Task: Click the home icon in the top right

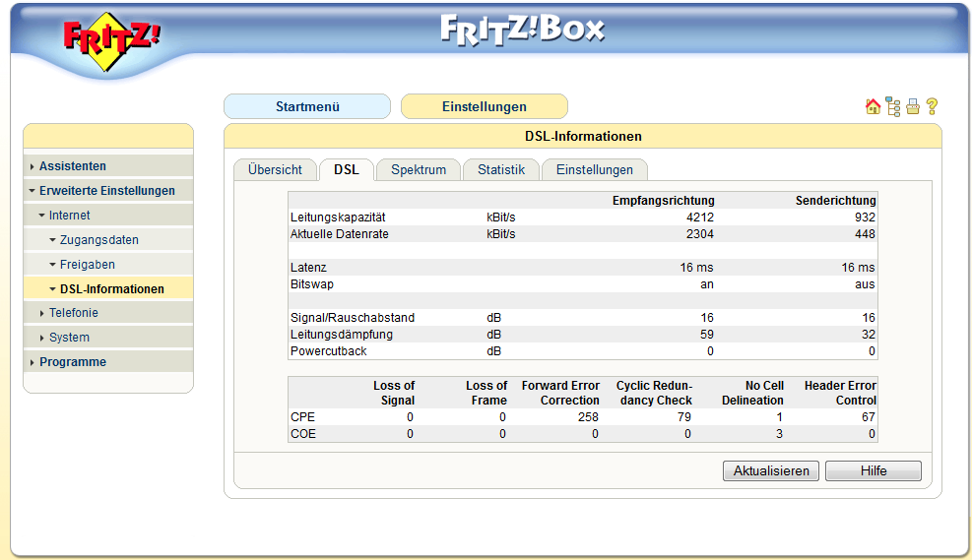Action: coord(873,106)
